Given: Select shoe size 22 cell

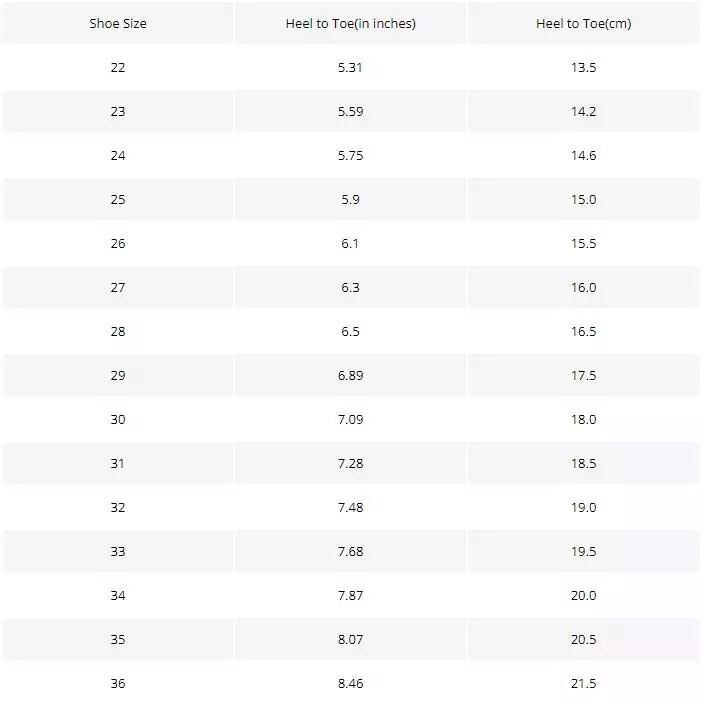Looking at the screenshot, I should (x=118, y=68).
